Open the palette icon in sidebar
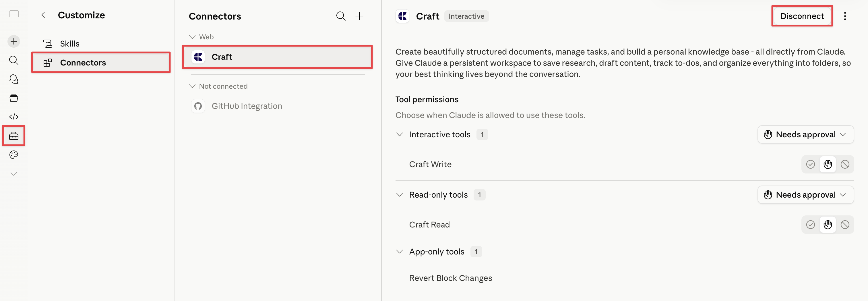Viewport: 868px width, 301px height. pos(14,155)
